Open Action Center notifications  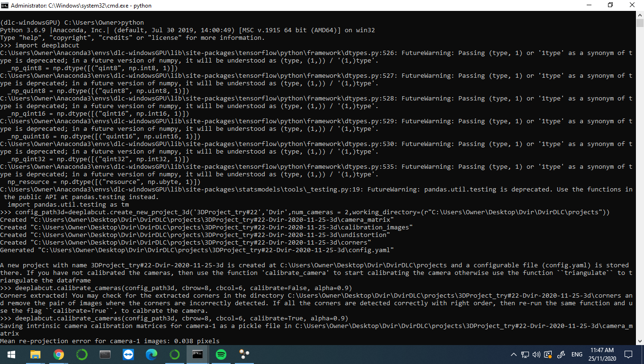click(x=628, y=354)
